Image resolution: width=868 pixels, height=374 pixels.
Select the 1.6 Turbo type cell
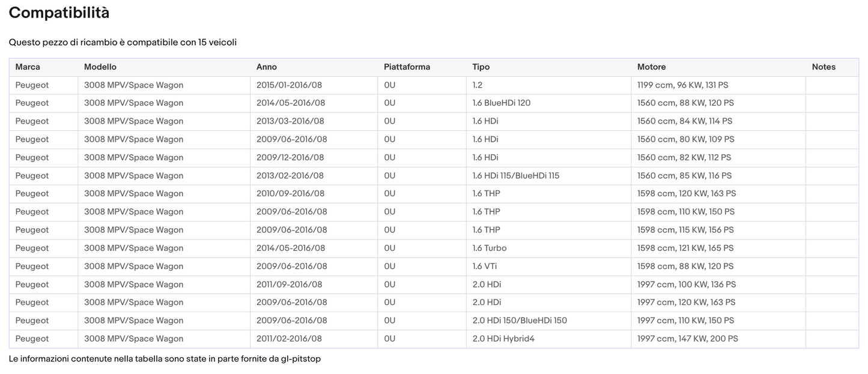point(489,248)
